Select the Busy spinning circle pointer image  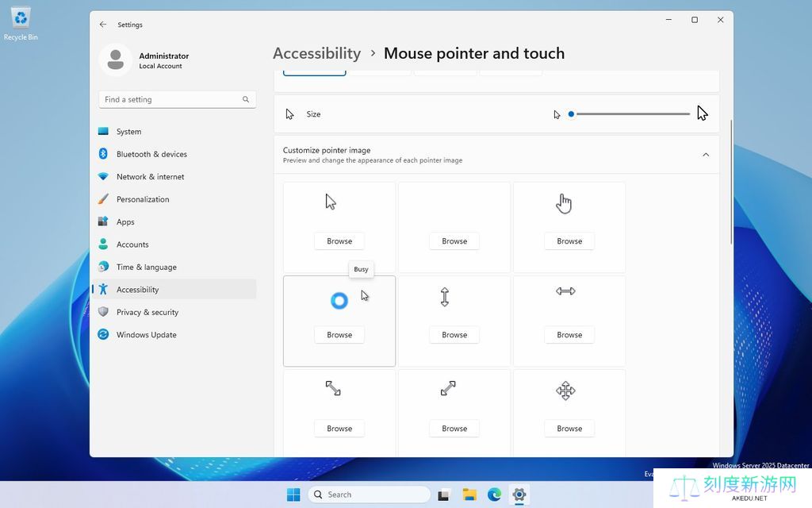[x=339, y=301]
